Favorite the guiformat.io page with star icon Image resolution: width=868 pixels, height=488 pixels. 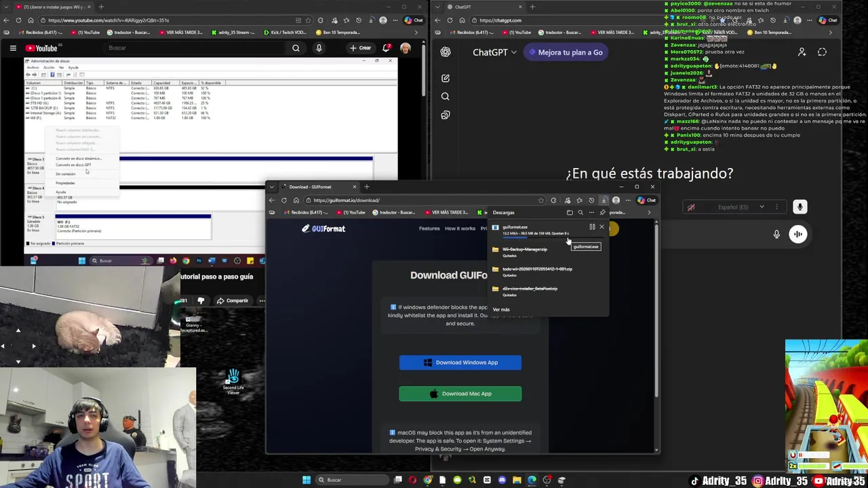click(x=540, y=201)
